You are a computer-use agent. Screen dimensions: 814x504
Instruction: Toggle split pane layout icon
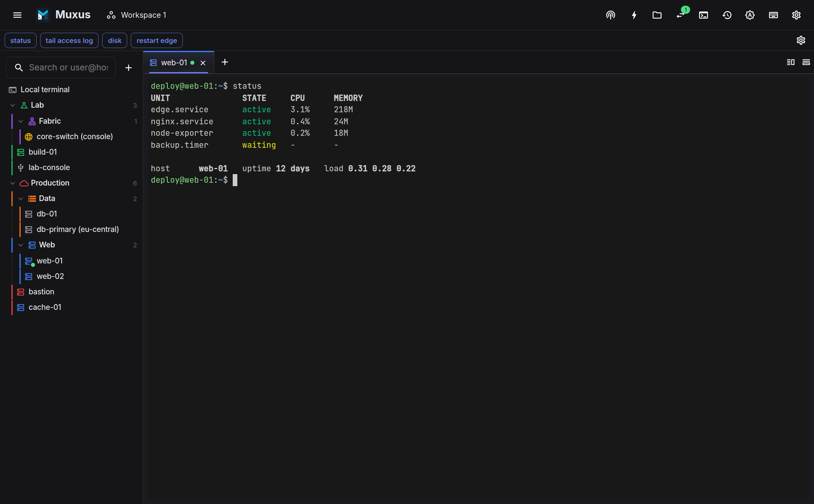click(791, 62)
